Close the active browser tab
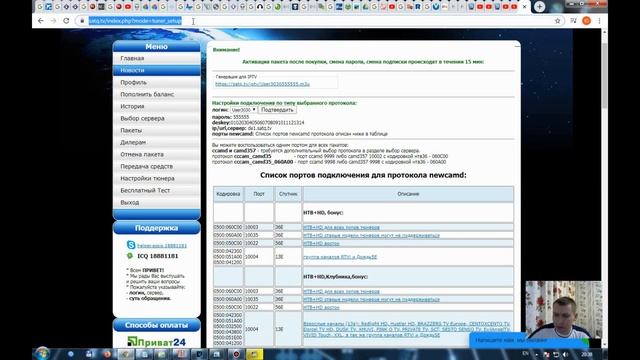The image size is (640, 360). point(524,7)
